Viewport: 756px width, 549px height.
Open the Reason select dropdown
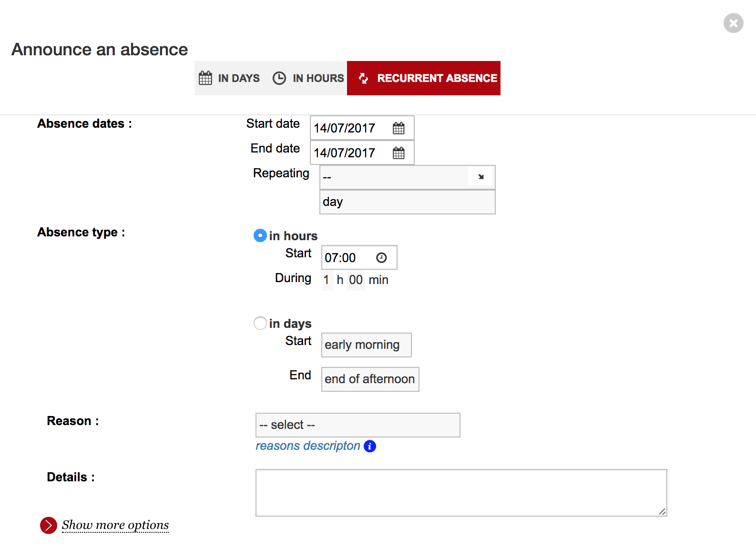point(358,425)
